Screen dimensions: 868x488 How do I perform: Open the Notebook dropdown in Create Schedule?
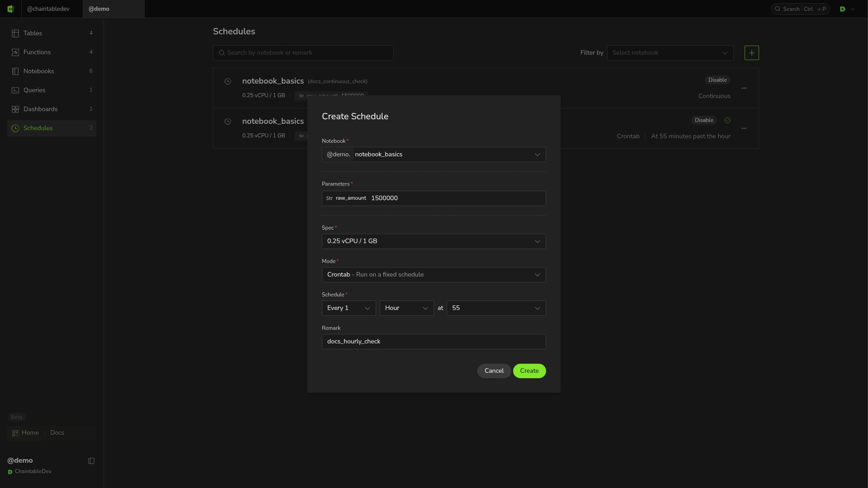click(434, 155)
